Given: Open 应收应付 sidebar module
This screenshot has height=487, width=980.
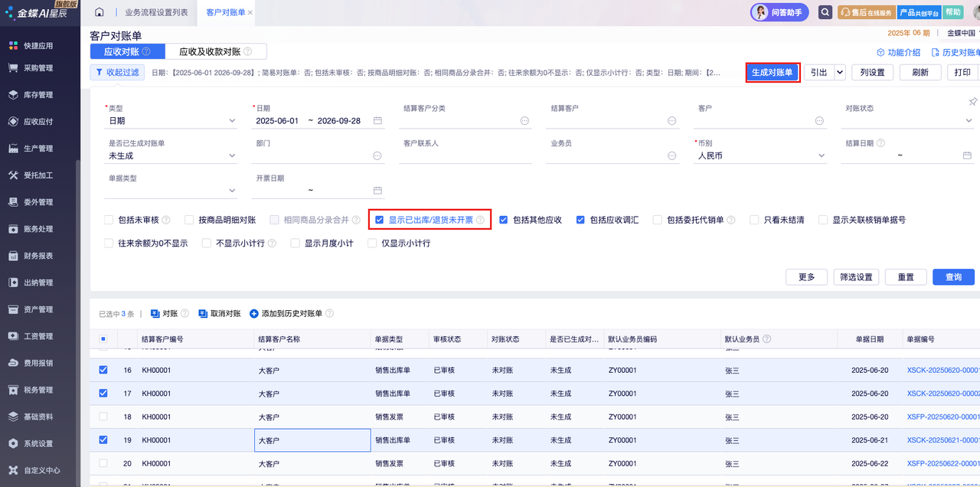Looking at the screenshot, I should pyautogui.click(x=31, y=122).
